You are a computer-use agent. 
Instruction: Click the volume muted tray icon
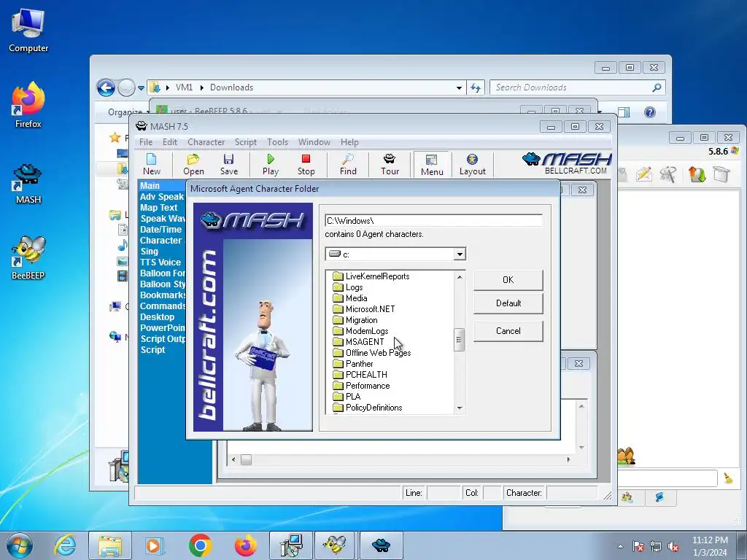(x=673, y=547)
